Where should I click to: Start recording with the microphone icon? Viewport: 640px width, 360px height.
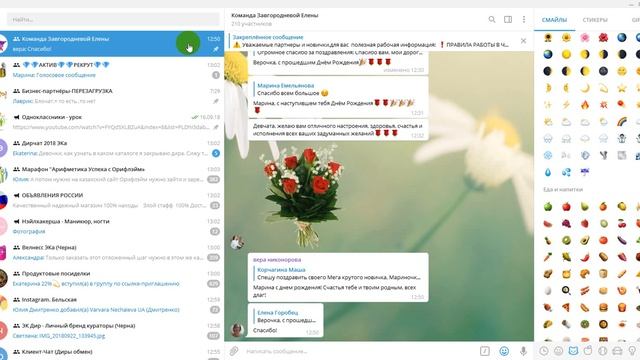[523, 351]
